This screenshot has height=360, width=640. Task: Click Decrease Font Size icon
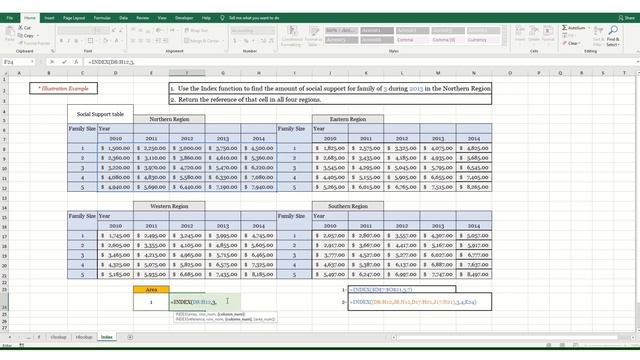[x=121, y=31]
